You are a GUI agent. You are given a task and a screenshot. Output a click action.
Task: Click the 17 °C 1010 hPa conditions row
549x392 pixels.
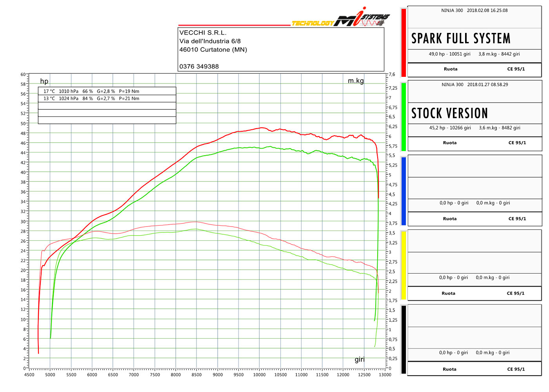(107, 91)
